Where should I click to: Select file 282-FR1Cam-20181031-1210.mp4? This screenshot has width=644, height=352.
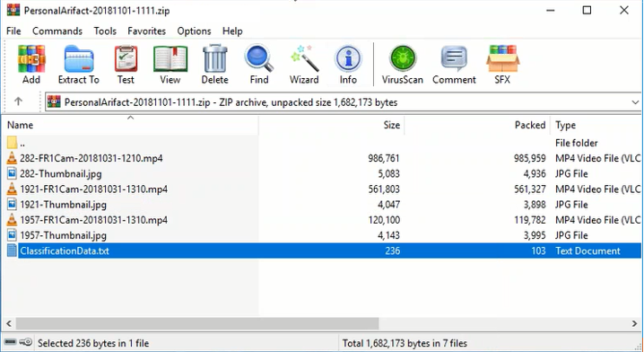click(x=91, y=158)
